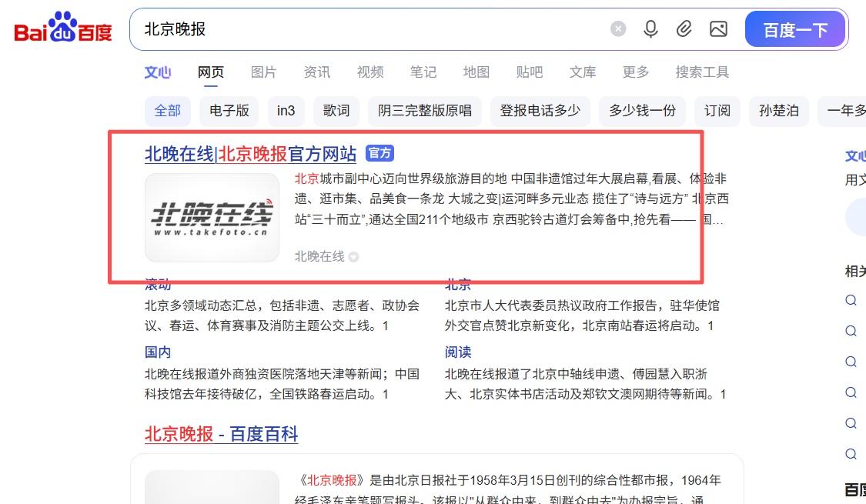The width and height of the screenshot is (866, 504).
Task: Switch to the 文心 tab
Action: point(158,72)
